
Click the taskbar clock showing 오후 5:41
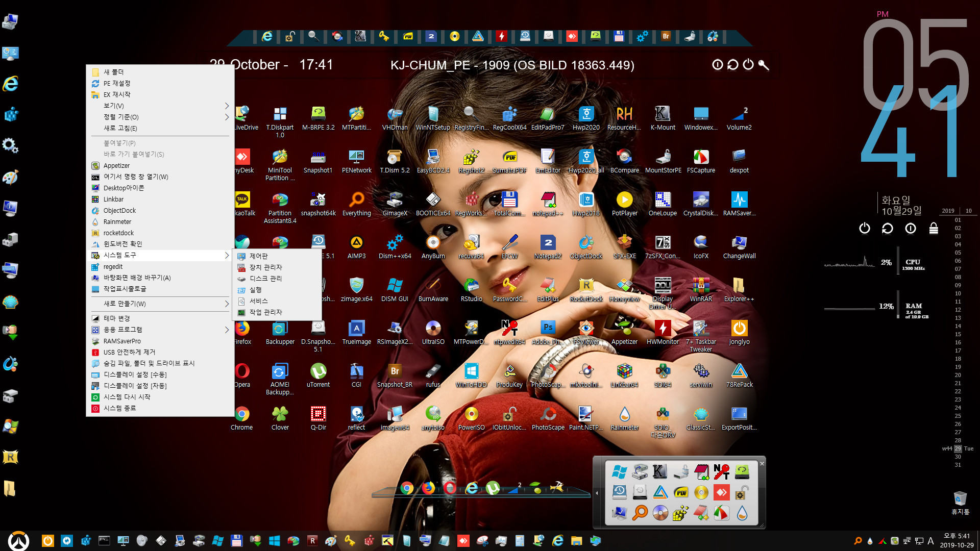957,541
